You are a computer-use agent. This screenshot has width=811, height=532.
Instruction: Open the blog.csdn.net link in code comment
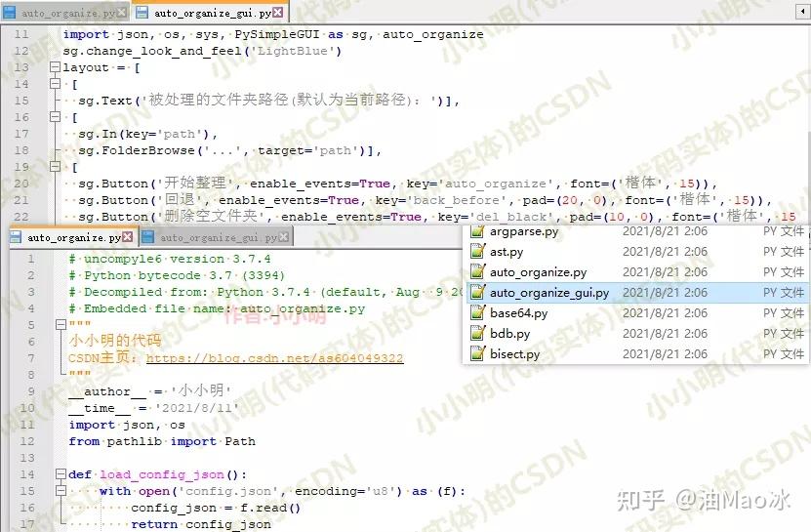274,358
